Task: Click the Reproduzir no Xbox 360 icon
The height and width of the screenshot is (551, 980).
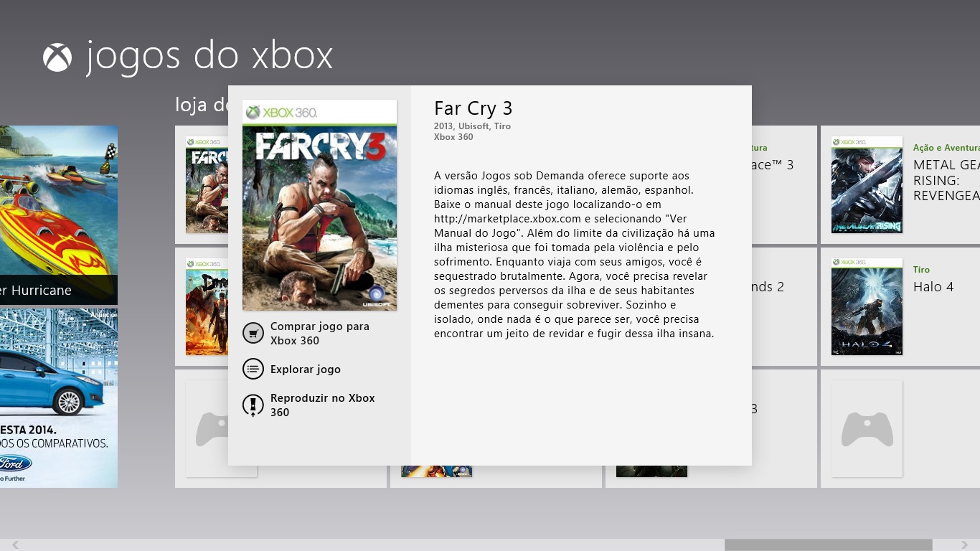Action: [253, 405]
